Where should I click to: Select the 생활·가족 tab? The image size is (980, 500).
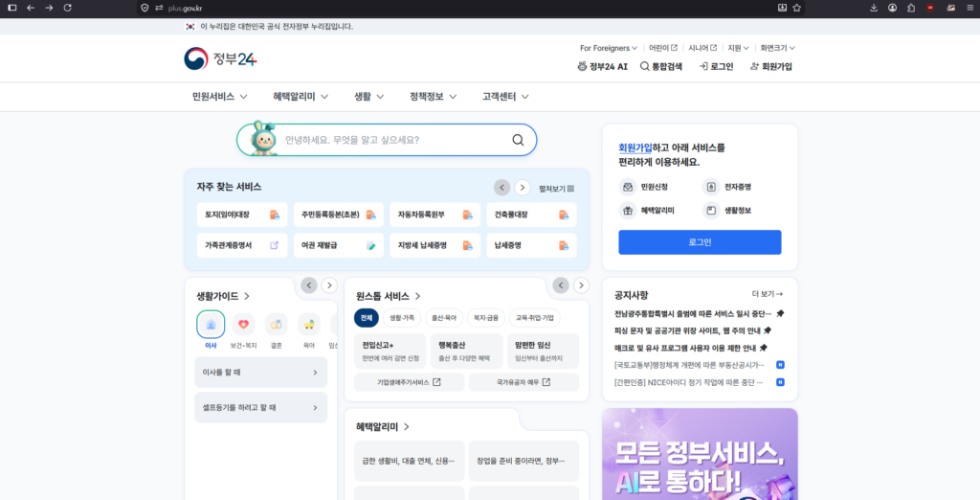(402, 318)
